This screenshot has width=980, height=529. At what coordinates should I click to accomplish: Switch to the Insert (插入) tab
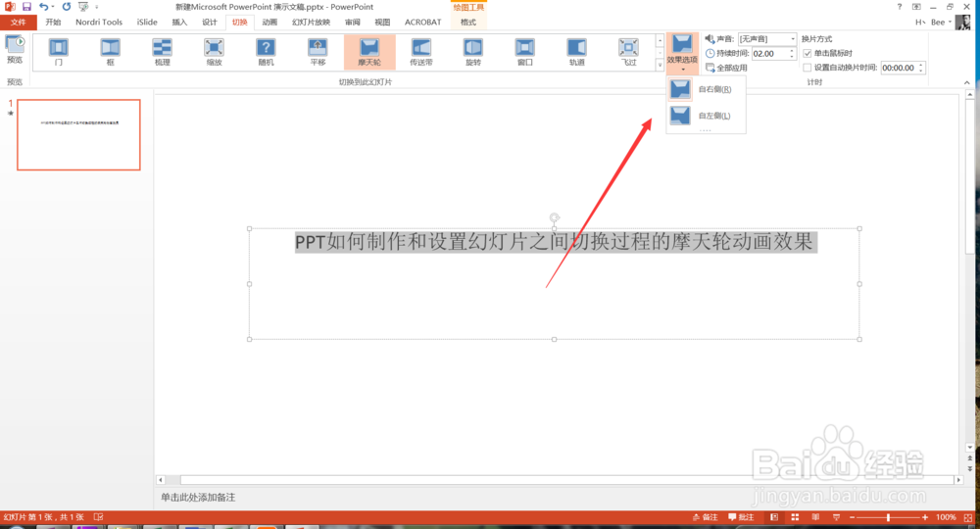coord(179,22)
